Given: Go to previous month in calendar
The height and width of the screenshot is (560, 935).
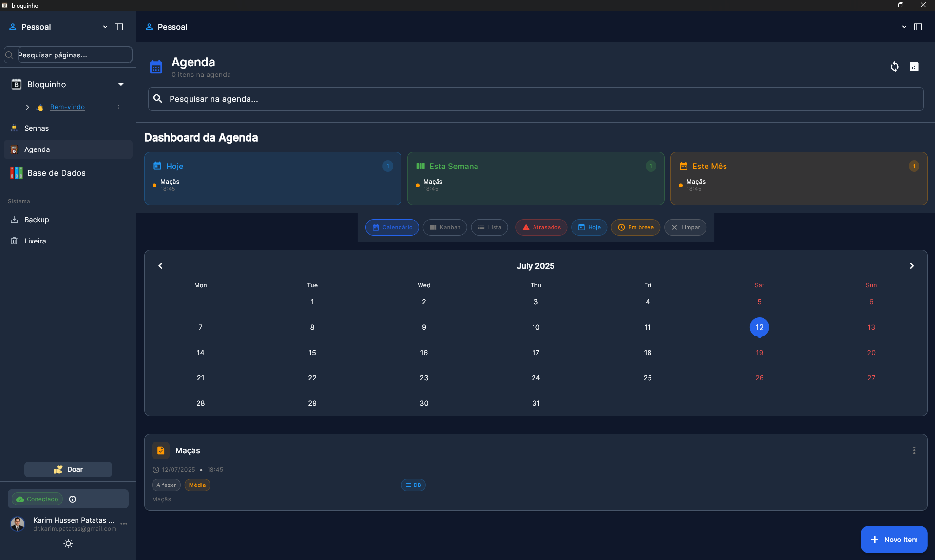Looking at the screenshot, I should [x=160, y=266].
